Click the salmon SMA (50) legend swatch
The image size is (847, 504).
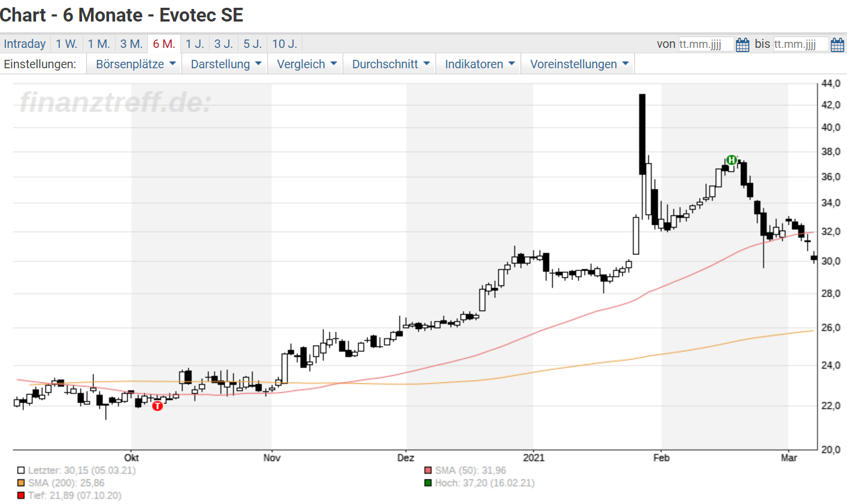click(x=428, y=470)
